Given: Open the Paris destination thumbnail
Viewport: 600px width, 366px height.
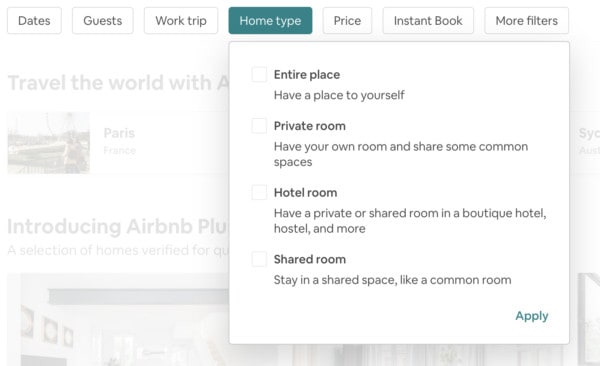Looking at the screenshot, I should (x=49, y=143).
